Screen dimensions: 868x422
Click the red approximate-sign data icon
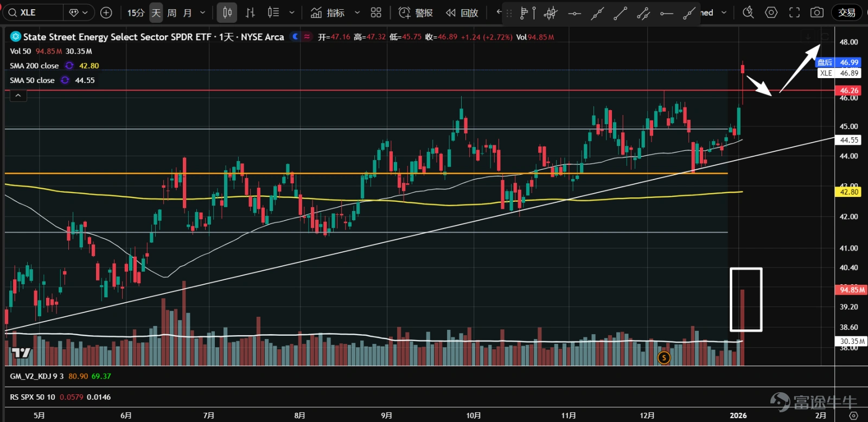coord(307,37)
